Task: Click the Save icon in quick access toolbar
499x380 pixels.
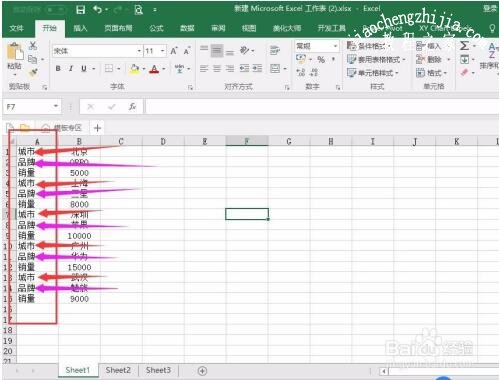Action: click(x=80, y=10)
